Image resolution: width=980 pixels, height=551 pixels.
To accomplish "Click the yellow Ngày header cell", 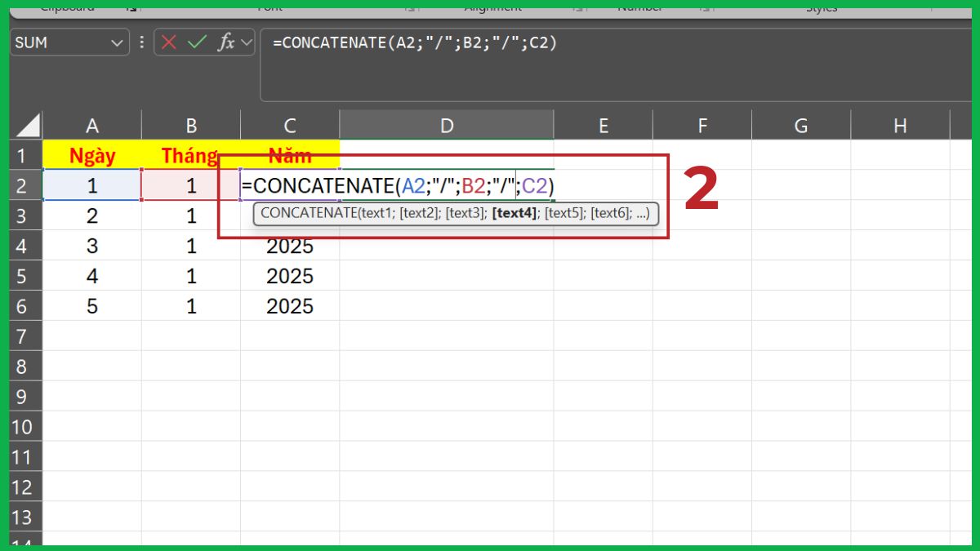I will (91, 155).
